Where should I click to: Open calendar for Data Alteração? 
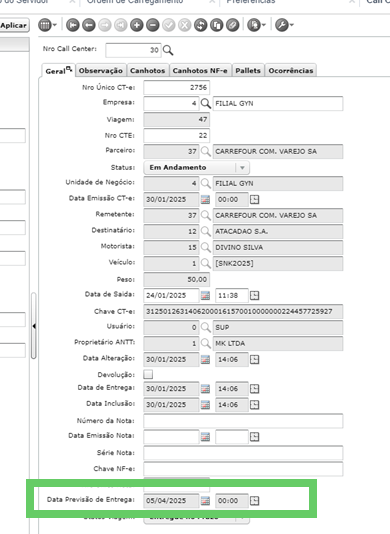click(205, 359)
